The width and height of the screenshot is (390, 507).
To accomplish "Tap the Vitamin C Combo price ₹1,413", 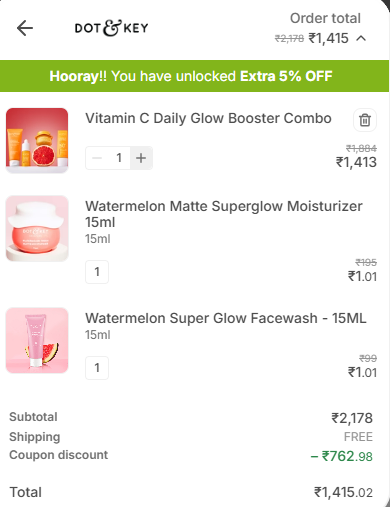I will [x=356, y=162].
